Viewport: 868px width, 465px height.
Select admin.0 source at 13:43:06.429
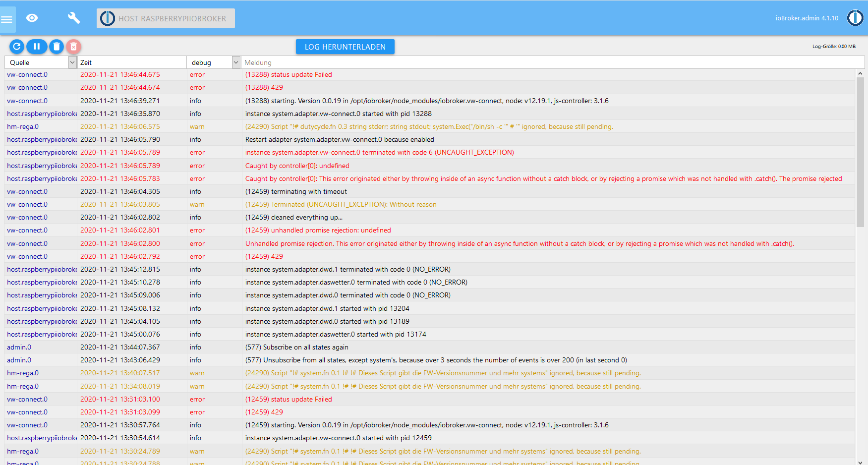coord(19,360)
